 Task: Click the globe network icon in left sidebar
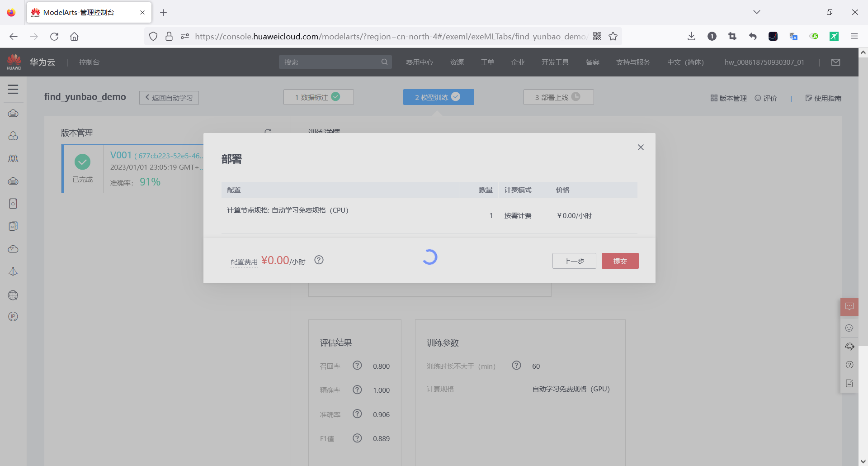13,295
